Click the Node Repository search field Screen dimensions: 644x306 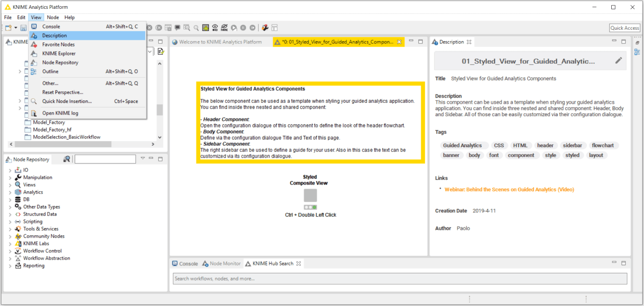[105, 159]
